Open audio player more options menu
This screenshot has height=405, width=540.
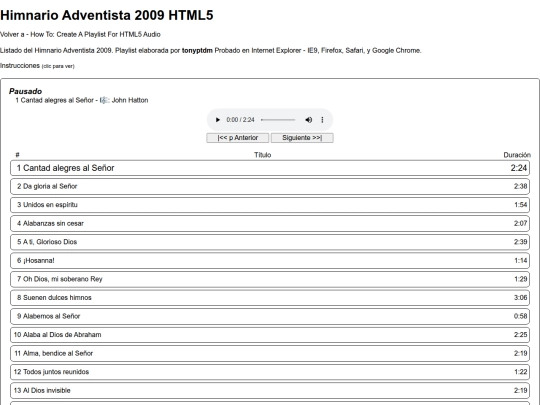pyautogui.click(x=322, y=120)
